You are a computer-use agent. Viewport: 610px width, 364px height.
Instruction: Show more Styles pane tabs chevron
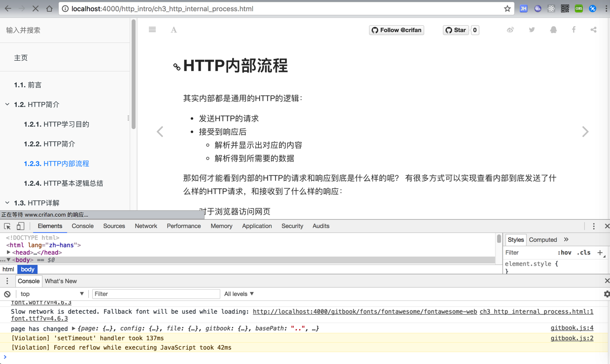566,240
